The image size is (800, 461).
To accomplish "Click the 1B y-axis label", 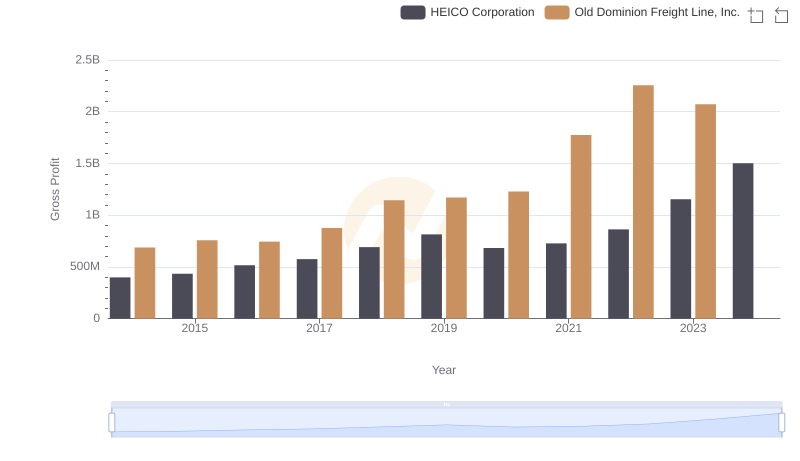I will click(92, 215).
